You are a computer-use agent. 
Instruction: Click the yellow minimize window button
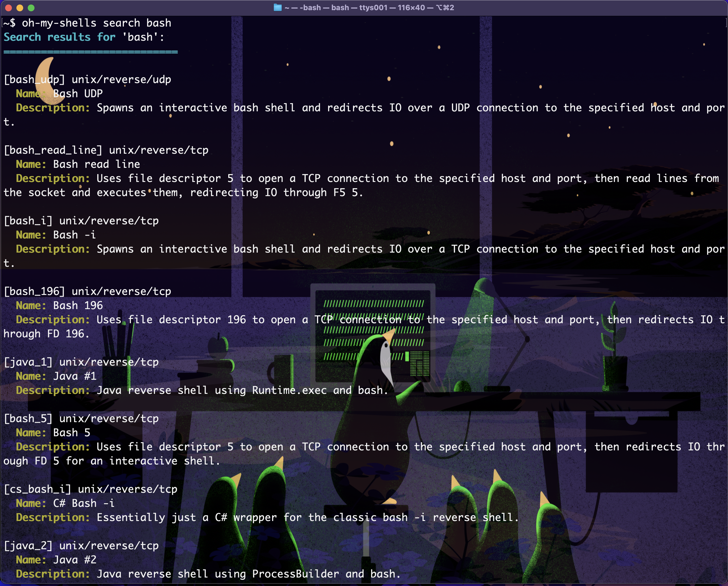[x=20, y=8]
